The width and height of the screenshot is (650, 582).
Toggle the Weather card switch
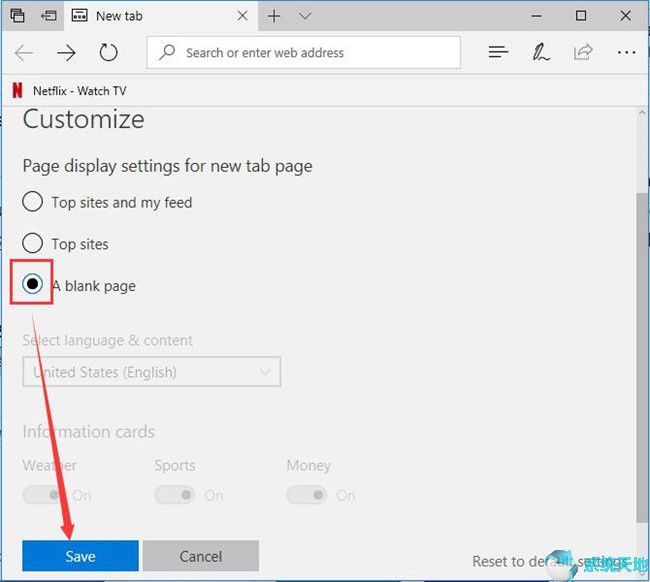point(44,495)
